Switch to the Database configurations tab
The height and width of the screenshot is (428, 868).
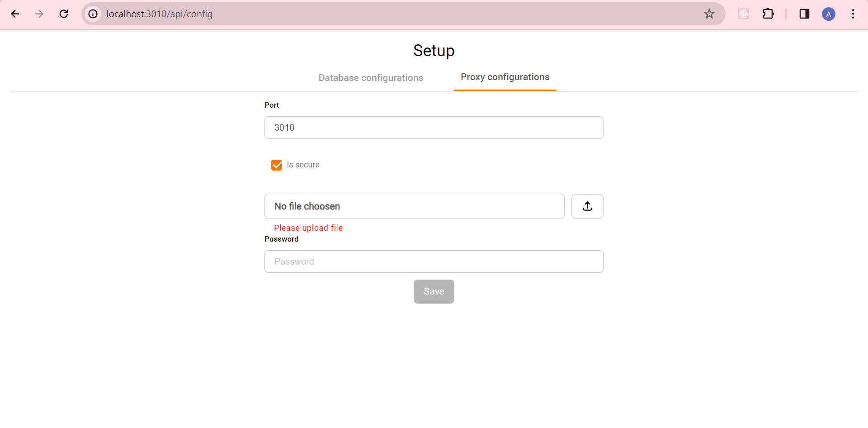(371, 77)
